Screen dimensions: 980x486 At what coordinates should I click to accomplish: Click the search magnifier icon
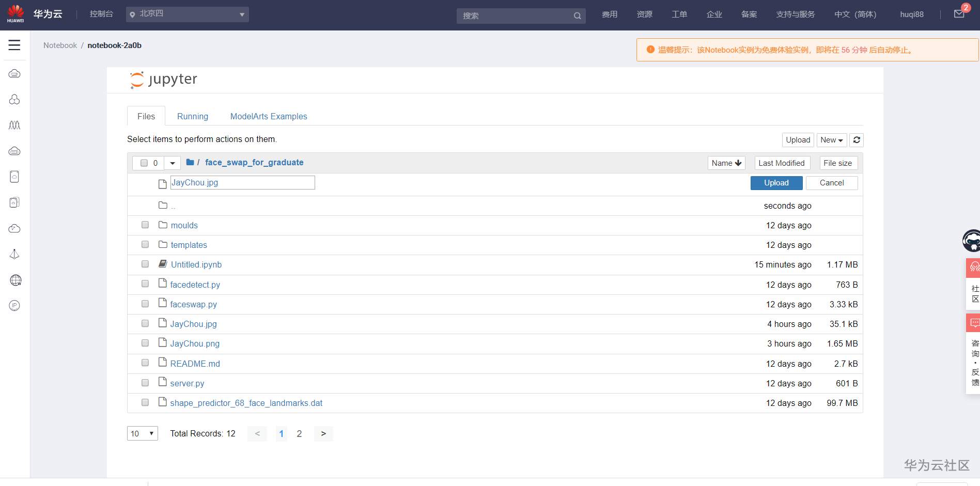point(577,16)
